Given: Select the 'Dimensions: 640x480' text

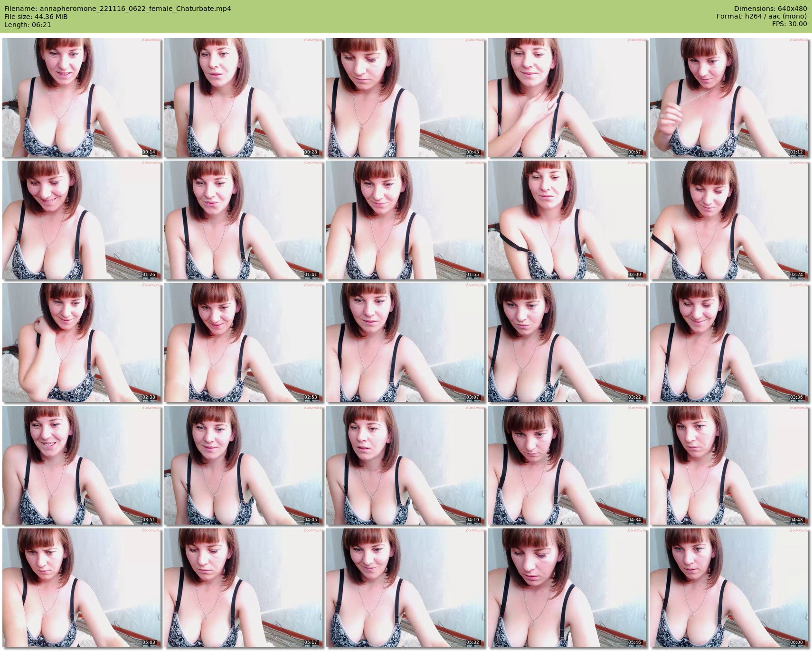Looking at the screenshot, I should [x=770, y=9].
